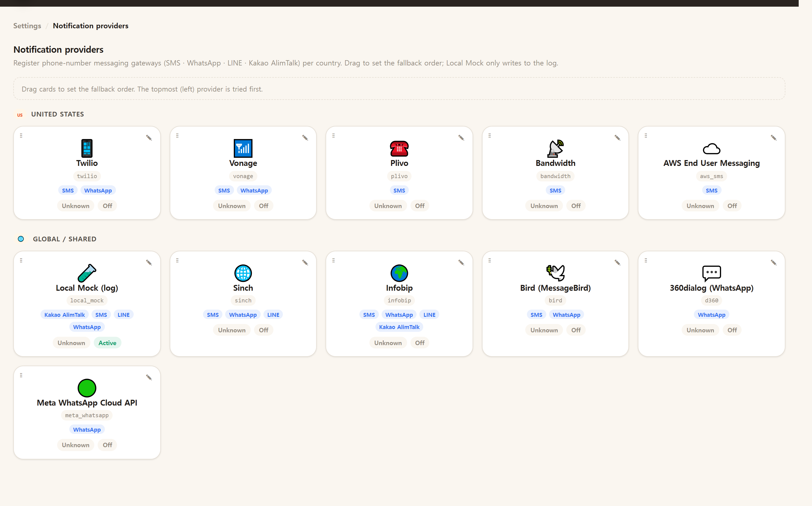
Task: Edit AWS End User Messaging pencil icon
Action: (773, 138)
